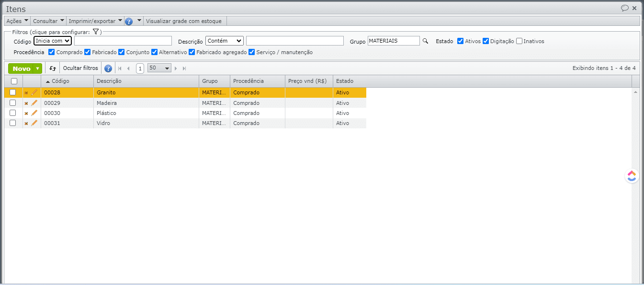Click the Descrição filter text field
Image resolution: width=644 pixels, height=285 pixels.
[x=295, y=41]
